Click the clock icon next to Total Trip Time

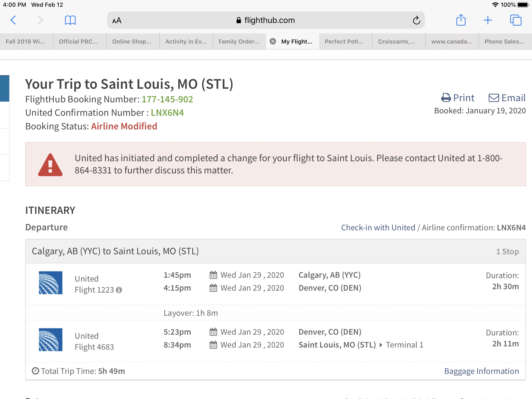(36, 371)
